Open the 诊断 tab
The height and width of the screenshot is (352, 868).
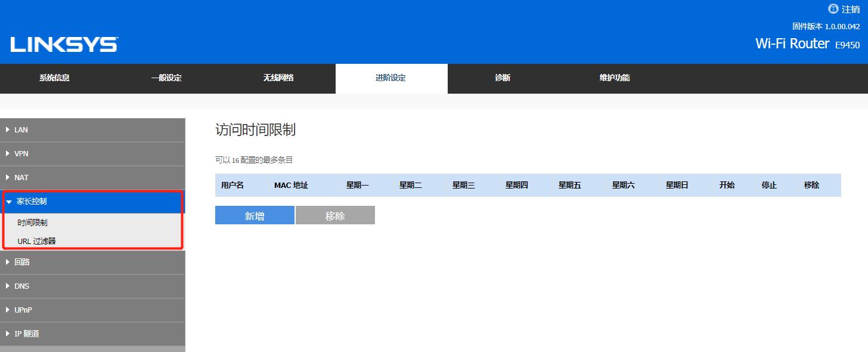point(502,78)
